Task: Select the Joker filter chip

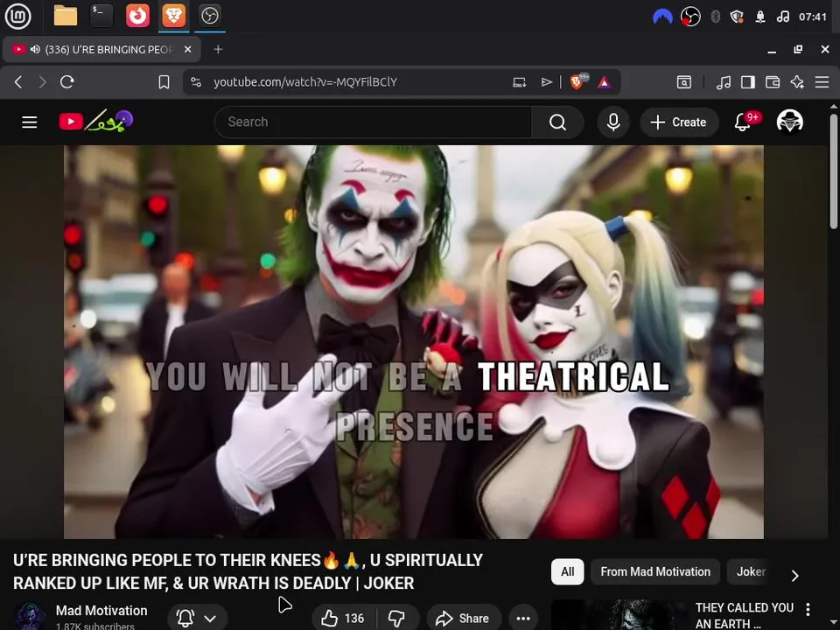Action: click(x=751, y=571)
